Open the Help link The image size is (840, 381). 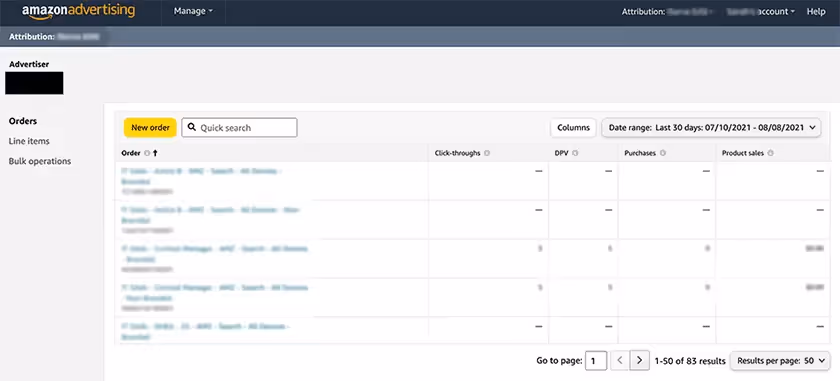pyautogui.click(x=816, y=11)
